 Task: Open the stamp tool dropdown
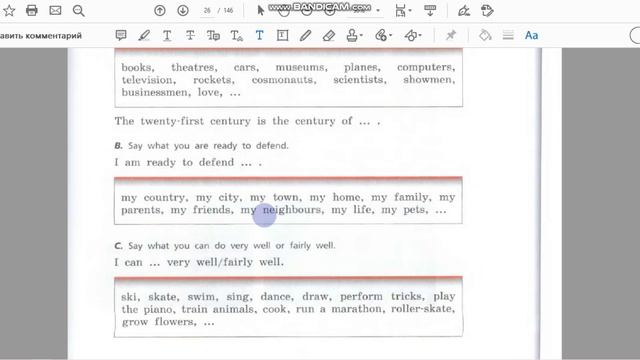point(354,36)
